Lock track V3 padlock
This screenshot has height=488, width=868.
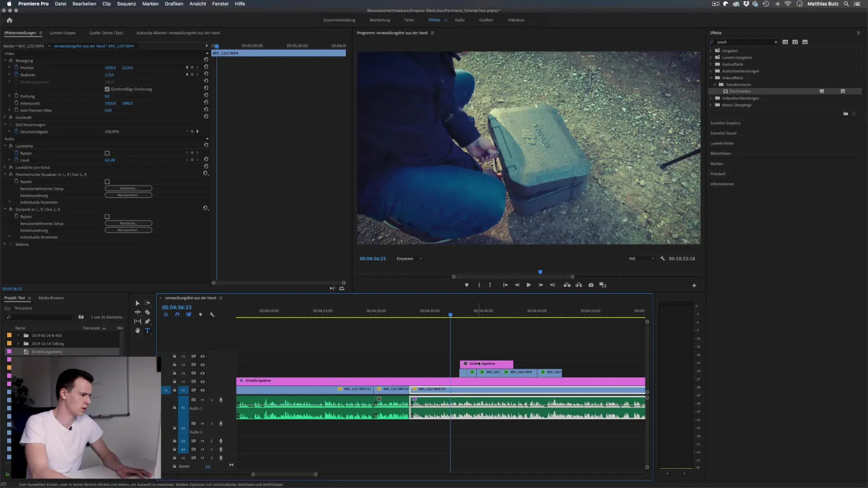175,373
